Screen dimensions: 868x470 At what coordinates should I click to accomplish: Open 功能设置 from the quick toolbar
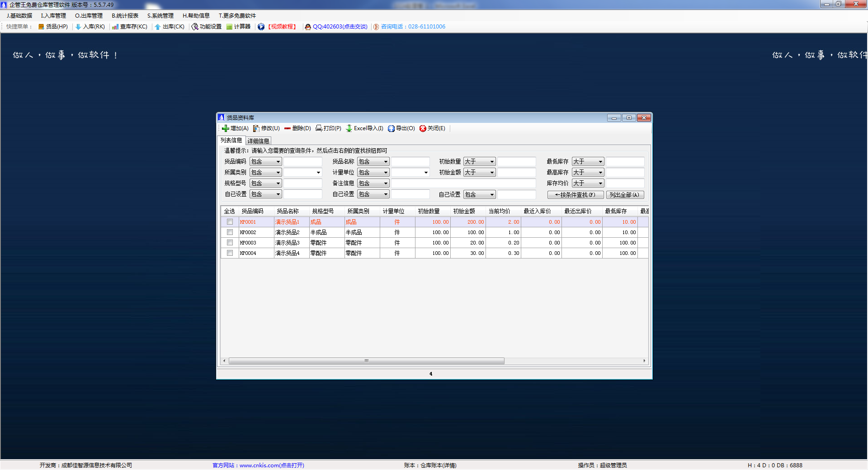(207, 27)
